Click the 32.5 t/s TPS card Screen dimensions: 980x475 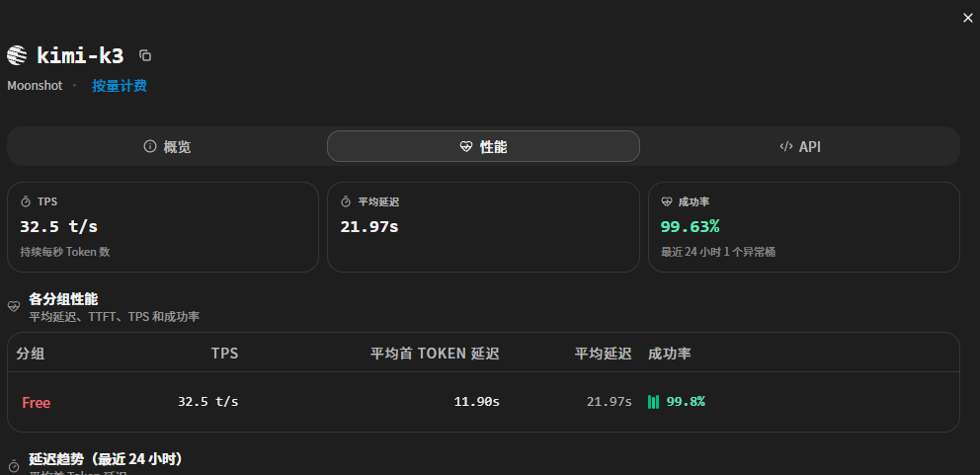(x=162, y=227)
